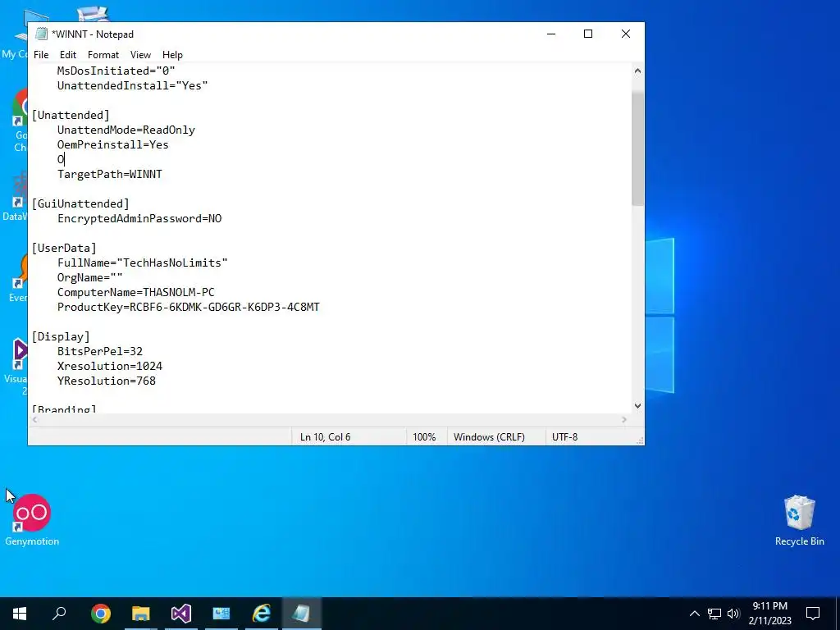Click the horizontal scrollbar left arrow

click(34, 420)
